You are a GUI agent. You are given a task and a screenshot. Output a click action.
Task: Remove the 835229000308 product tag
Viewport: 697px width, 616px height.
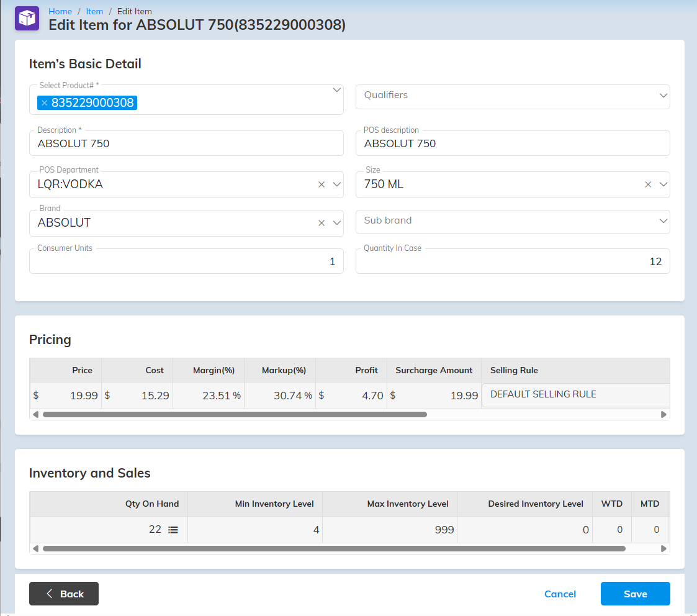44,102
